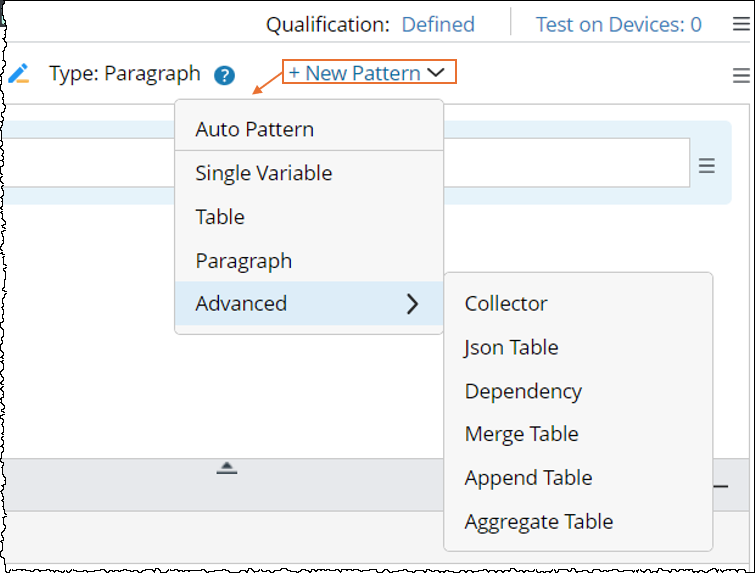
Task: Choose Collector in the Advanced submenu
Action: (x=506, y=304)
